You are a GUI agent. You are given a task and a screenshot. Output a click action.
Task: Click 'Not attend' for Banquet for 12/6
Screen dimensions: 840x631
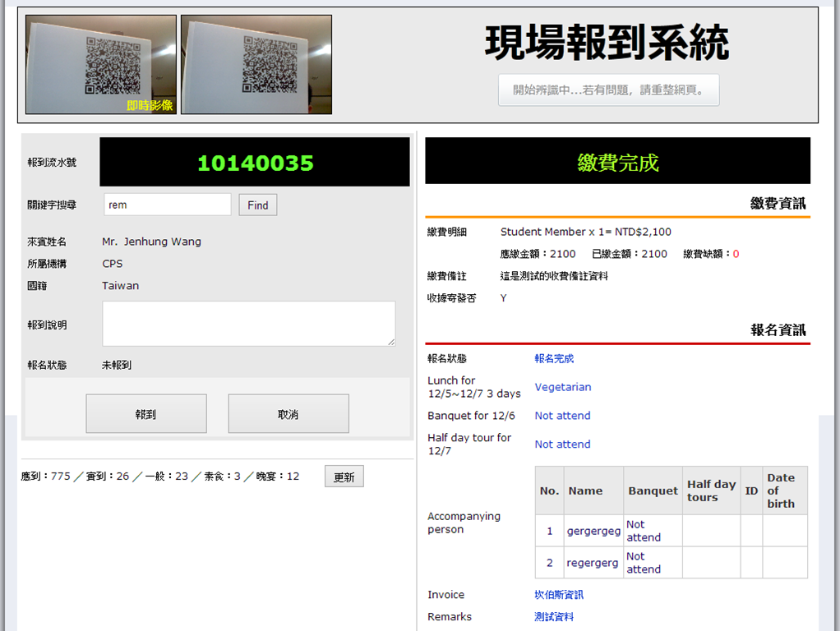click(x=562, y=416)
